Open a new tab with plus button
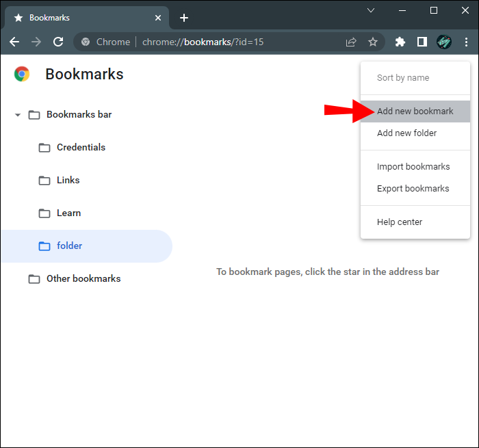The width and height of the screenshot is (479, 448). tap(183, 18)
